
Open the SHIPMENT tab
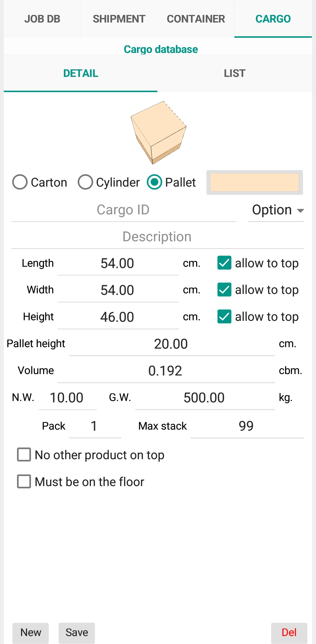click(x=119, y=19)
